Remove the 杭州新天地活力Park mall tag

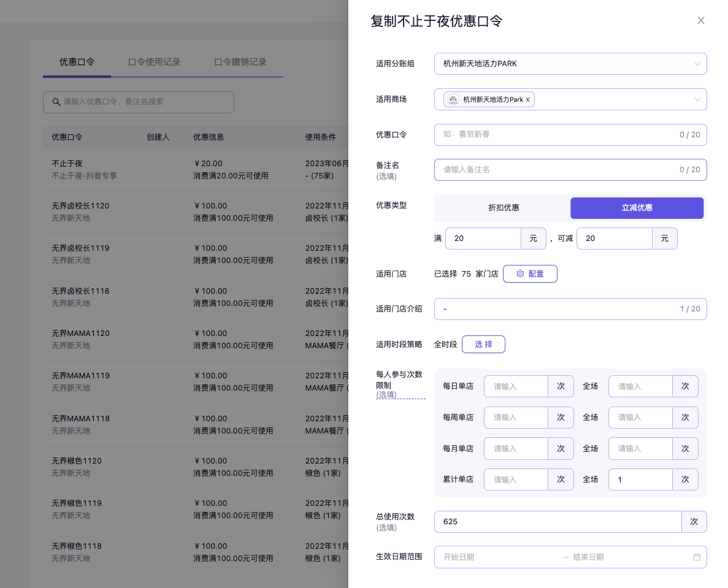pyautogui.click(x=527, y=99)
